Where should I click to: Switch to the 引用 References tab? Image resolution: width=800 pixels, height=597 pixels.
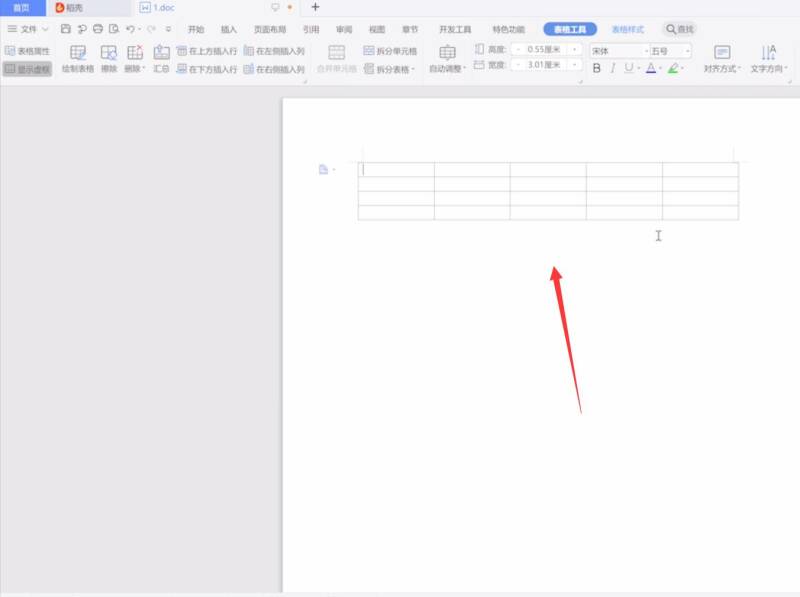[x=311, y=29]
